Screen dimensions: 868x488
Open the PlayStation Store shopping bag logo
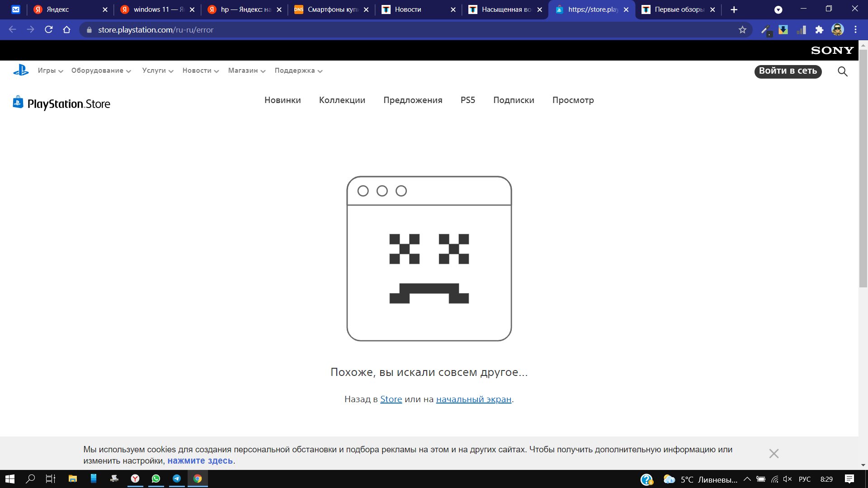point(18,102)
